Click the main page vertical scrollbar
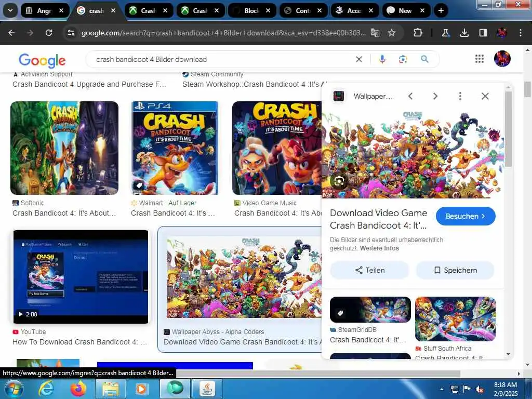 528,89
